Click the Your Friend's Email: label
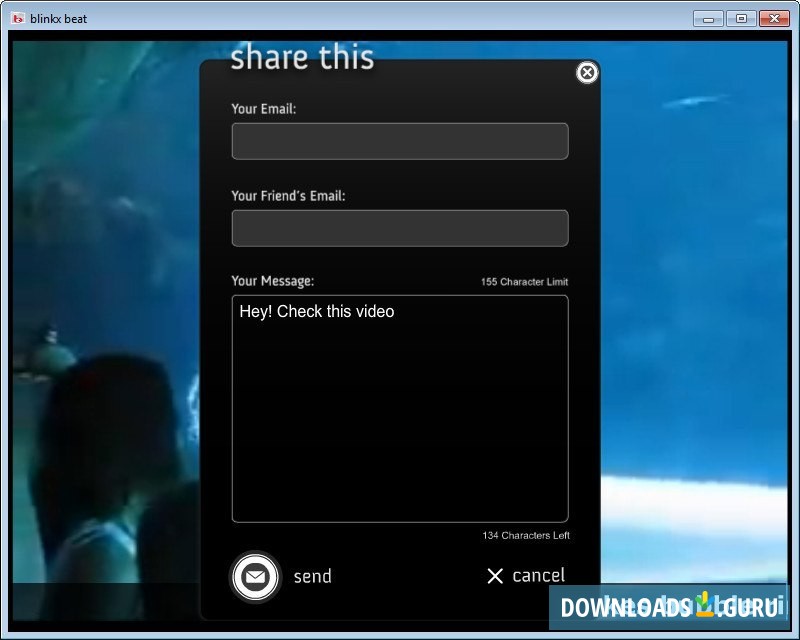 pos(288,196)
